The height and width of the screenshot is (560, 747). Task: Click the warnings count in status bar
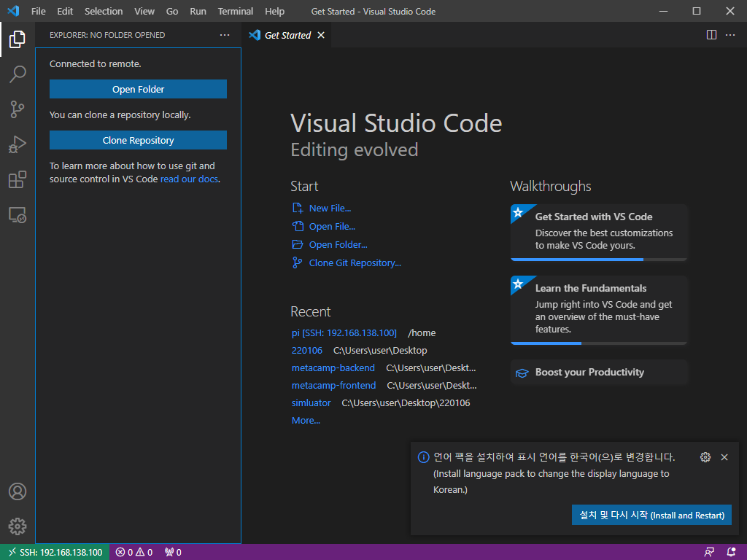(x=144, y=553)
